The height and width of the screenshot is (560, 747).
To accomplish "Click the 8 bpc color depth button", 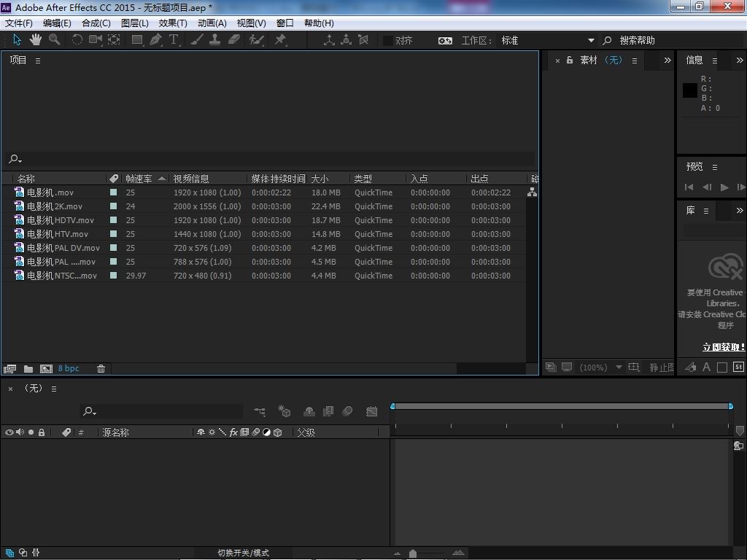I will click(x=69, y=368).
